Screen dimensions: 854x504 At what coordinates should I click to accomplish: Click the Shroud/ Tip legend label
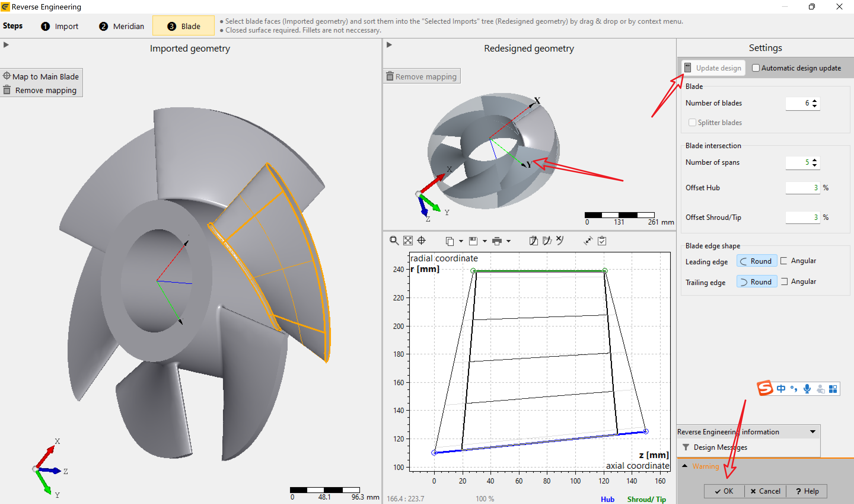[646, 499]
